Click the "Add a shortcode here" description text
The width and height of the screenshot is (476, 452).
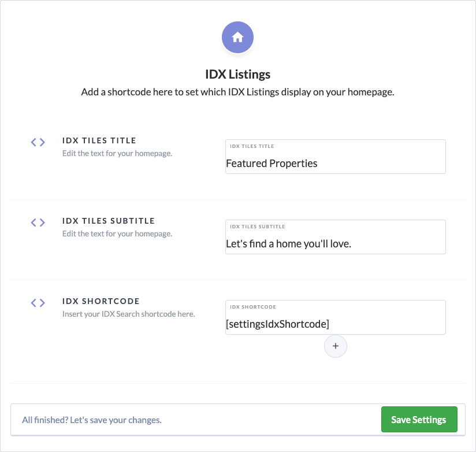[x=237, y=92]
